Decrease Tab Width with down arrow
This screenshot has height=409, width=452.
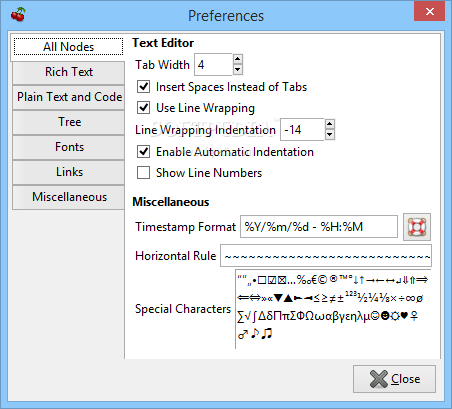coord(237,69)
